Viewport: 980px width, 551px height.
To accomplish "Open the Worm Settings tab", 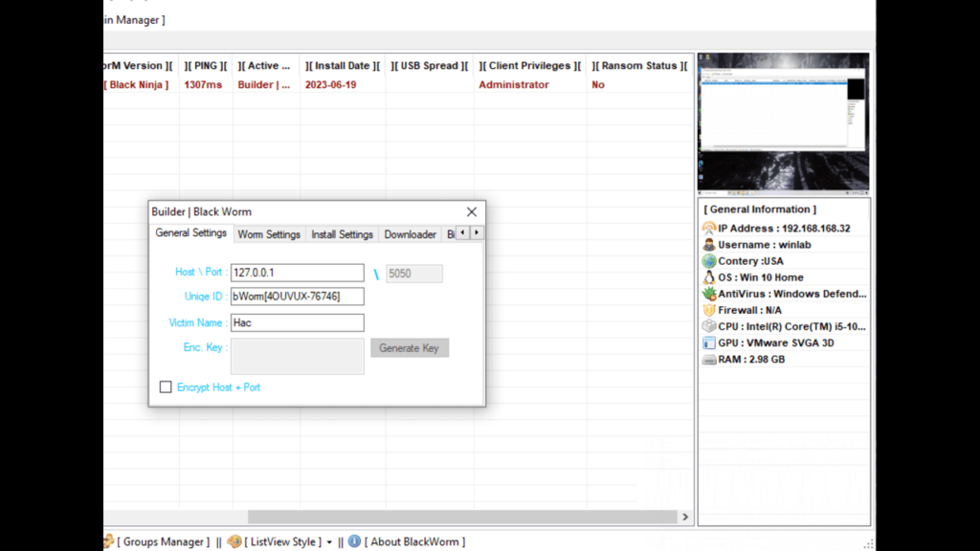I will click(269, 234).
